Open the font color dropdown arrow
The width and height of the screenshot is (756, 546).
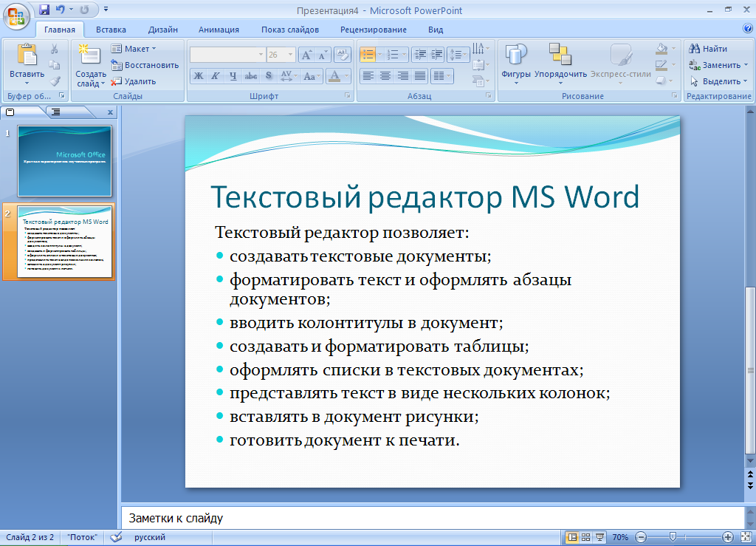pyautogui.click(x=347, y=75)
